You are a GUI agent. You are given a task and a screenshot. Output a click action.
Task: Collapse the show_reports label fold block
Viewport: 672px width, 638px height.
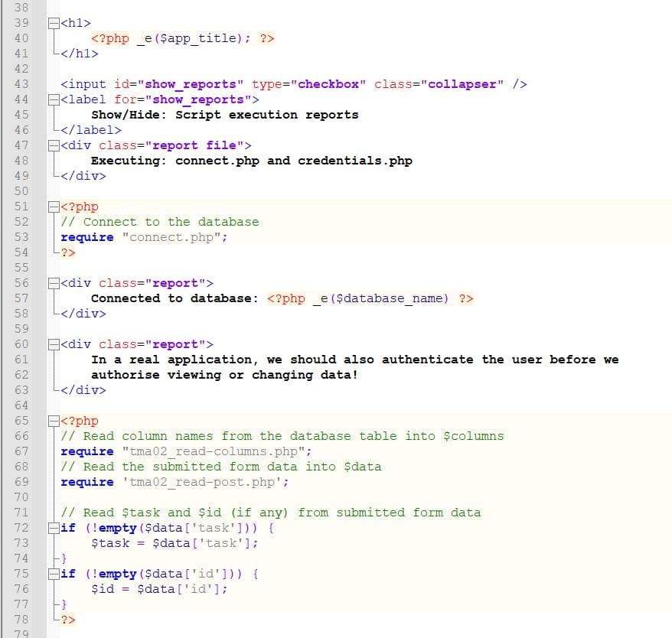pos(52,99)
